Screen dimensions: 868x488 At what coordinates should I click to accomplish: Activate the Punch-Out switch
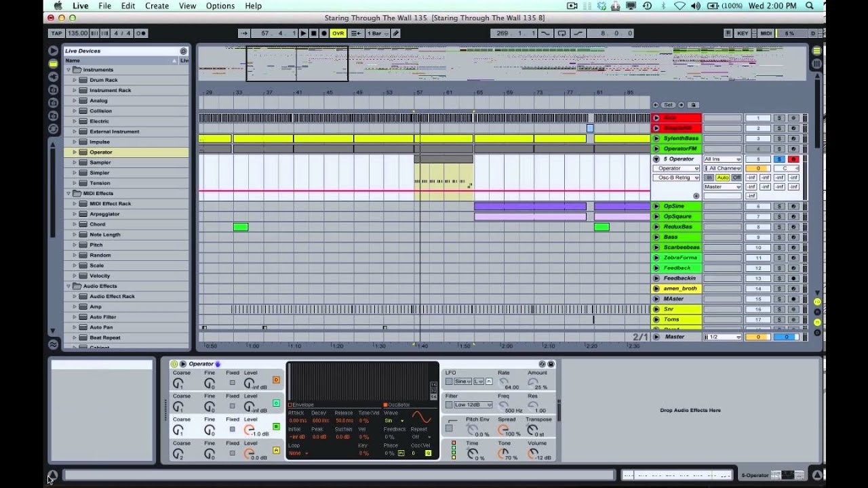pos(578,33)
